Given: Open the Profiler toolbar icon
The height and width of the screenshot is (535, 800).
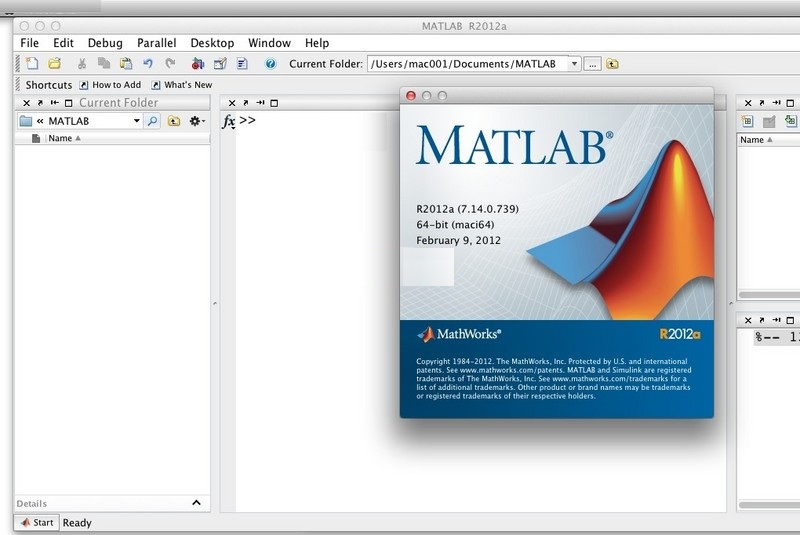Looking at the screenshot, I should 241,64.
